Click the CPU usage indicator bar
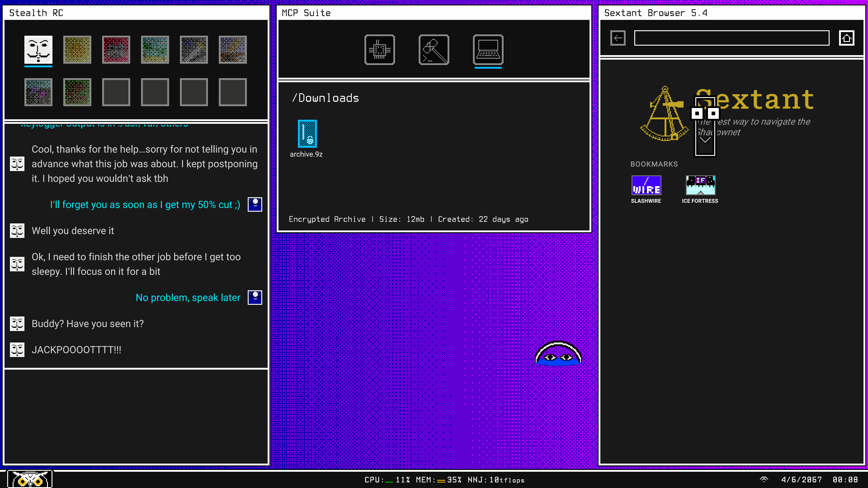 tap(389, 480)
